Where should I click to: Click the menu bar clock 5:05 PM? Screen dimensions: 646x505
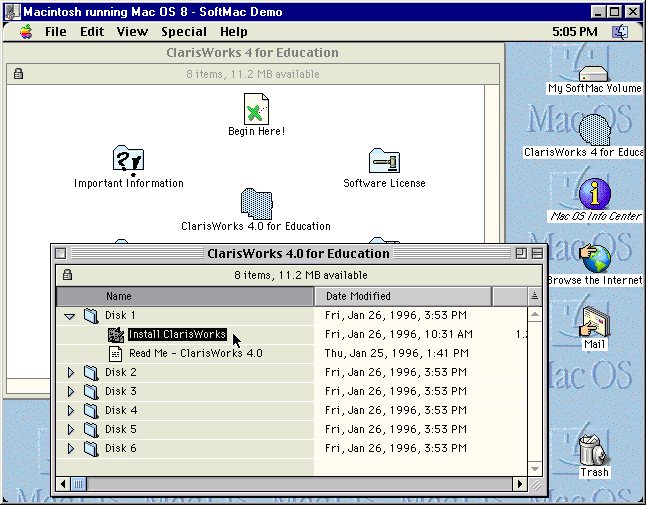click(x=575, y=32)
